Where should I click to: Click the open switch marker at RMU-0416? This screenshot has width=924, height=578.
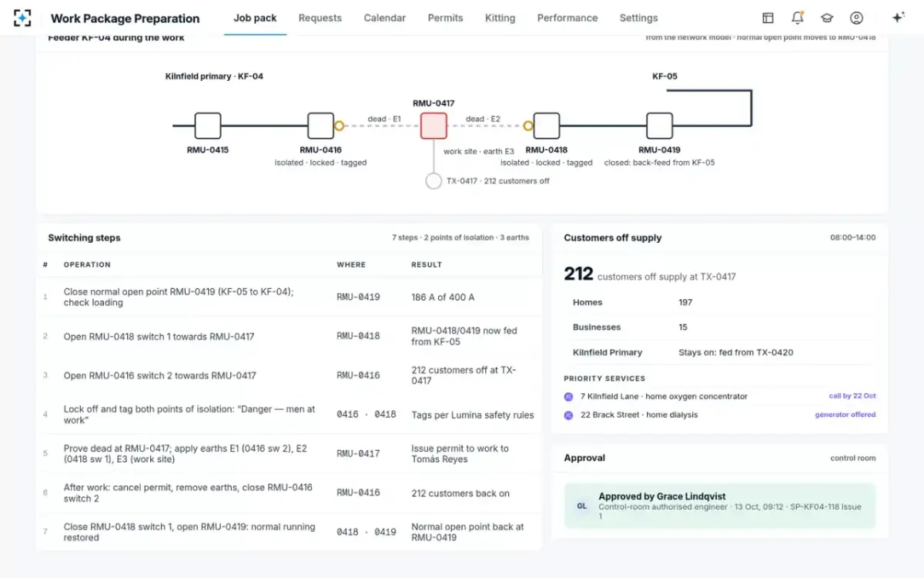click(x=339, y=126)
